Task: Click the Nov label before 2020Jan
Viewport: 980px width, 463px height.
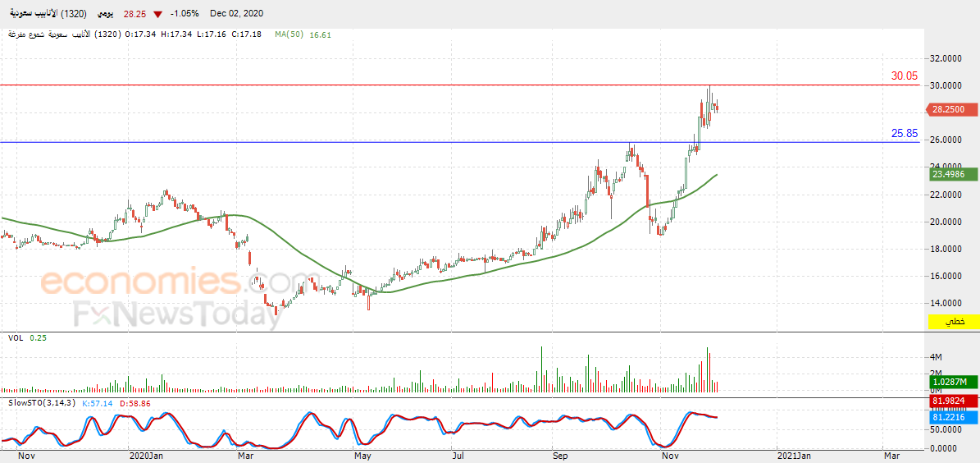Action: (27, 456)
